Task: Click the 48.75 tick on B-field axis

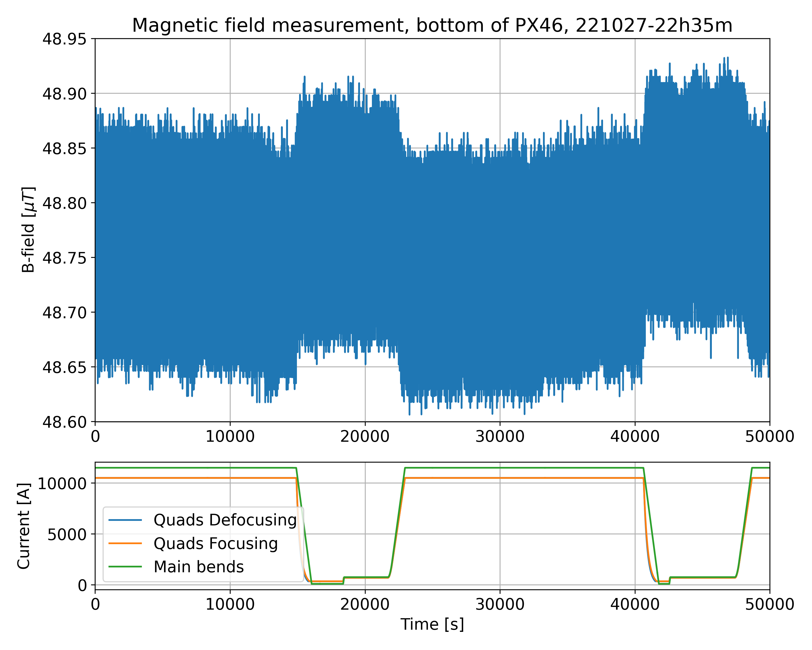Action: point(64,258)
